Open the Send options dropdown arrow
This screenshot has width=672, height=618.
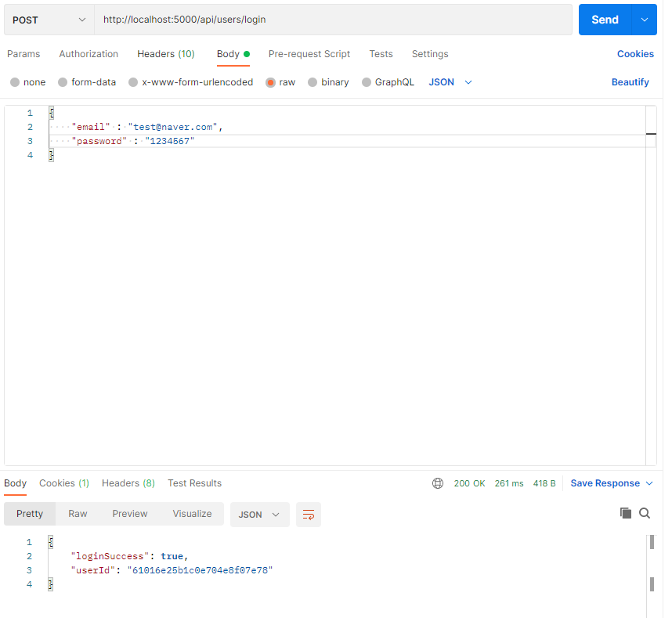[644, 20]
